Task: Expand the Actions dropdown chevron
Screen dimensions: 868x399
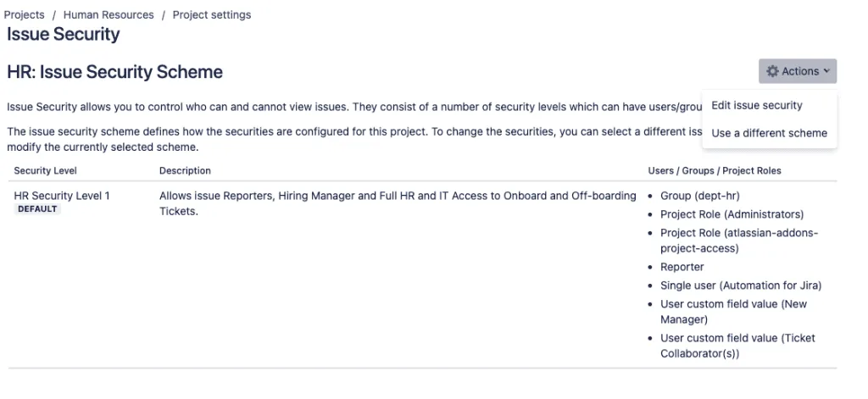Action: [826, 71]
